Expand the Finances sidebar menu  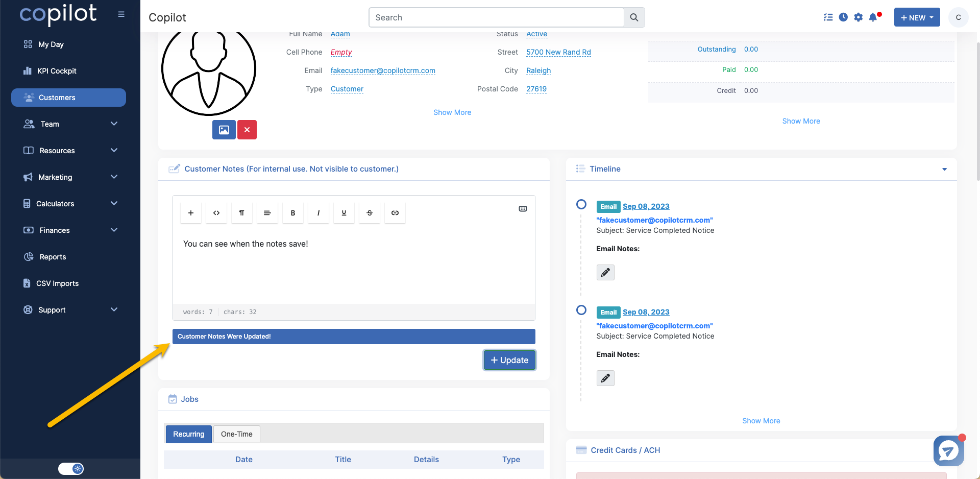[x=70, y=230]
